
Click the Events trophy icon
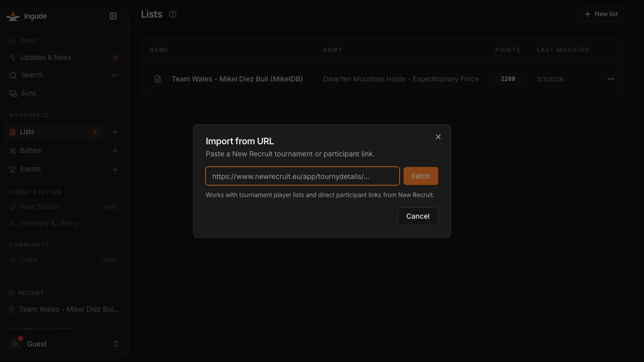13,169
